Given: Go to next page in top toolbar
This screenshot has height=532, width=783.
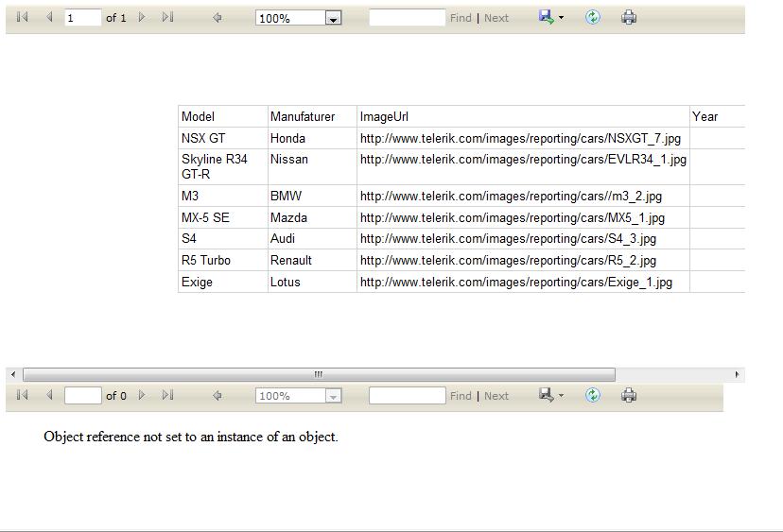Looking at the screenshot, I should 142,17.
